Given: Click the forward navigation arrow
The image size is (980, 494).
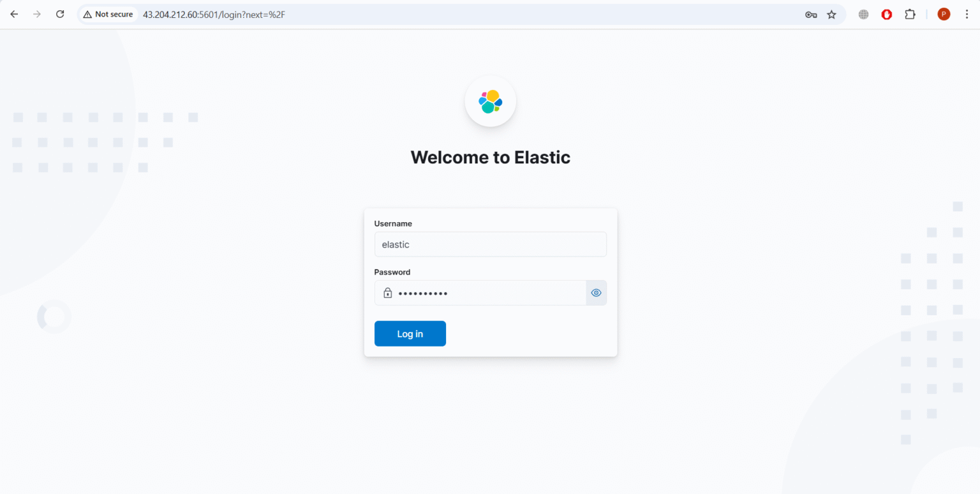Looking at the screenshot, I should point(37,13).
